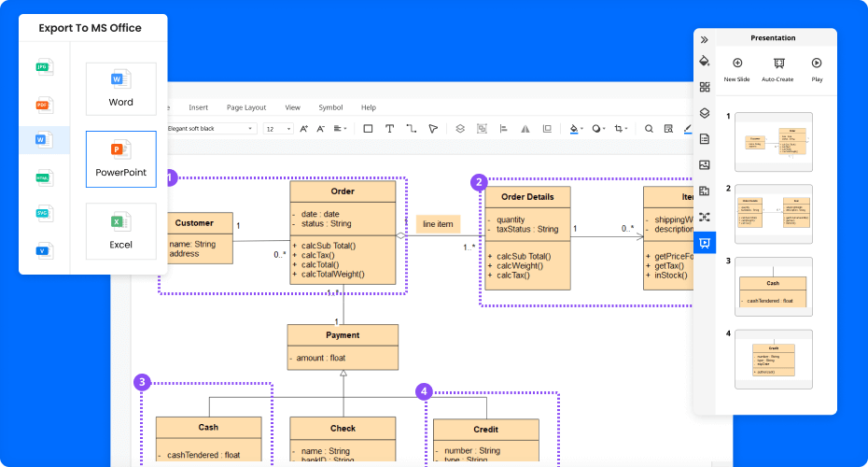Open the Help menu
The width and height of the screenshot is (868, 467).
point(368,107)
